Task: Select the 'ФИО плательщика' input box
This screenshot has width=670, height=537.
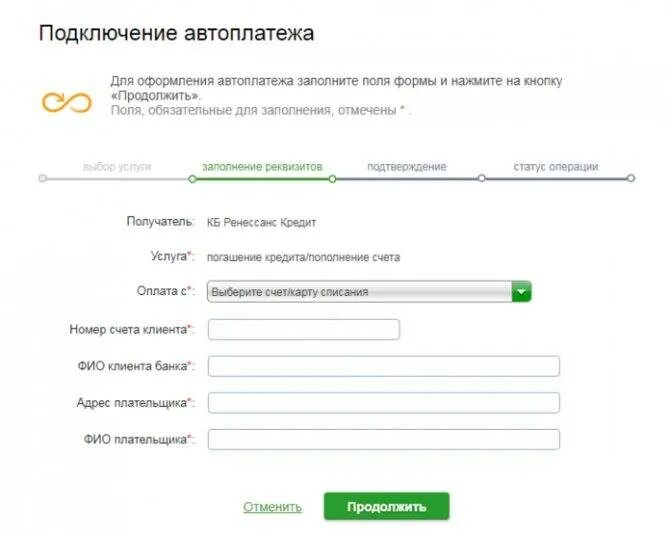Action: click(x=384, y=440)
